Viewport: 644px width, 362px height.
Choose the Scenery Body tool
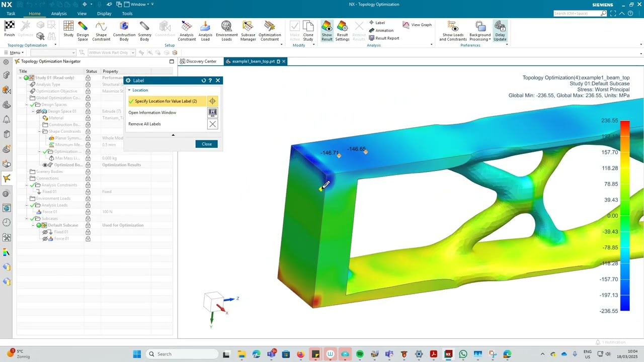pos(144,30)
